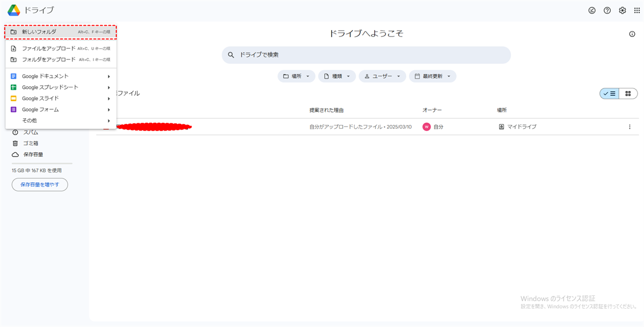Click the Google Forms purple icon

coord(14,109)
